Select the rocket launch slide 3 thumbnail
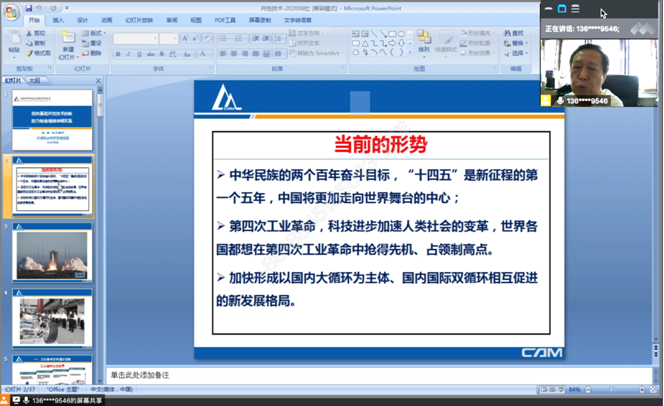The height and width of the screenshot is (406, 664). click(53, 255)
